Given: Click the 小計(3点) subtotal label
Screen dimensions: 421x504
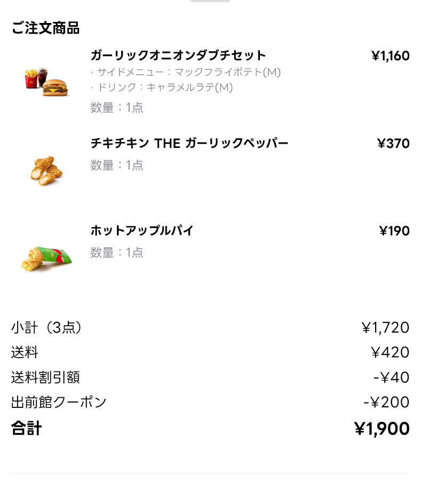Looking at the screenshot, I should pos(46,327).
